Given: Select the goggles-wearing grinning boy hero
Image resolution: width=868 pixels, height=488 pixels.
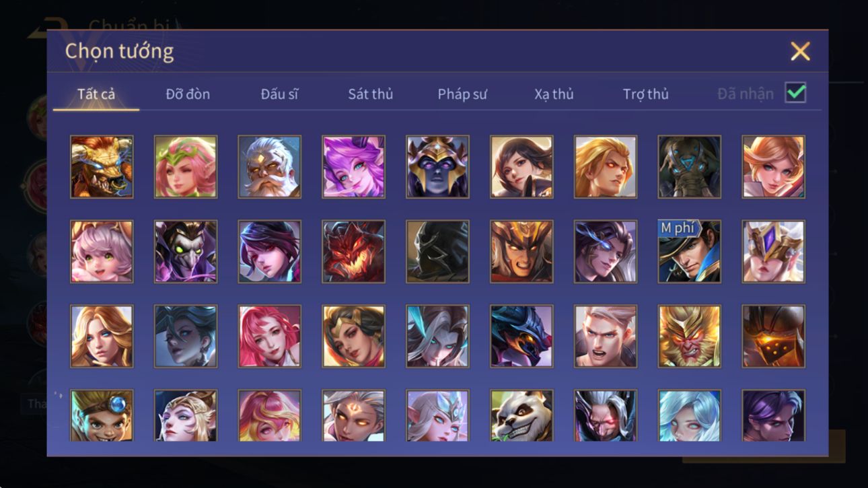Looking at the screenshot, I should click(102, 415).
